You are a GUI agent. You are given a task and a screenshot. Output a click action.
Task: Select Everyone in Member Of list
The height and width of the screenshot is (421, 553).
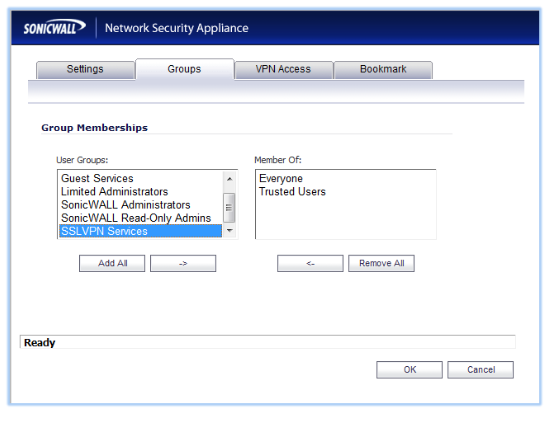click(x=346, y=178)
